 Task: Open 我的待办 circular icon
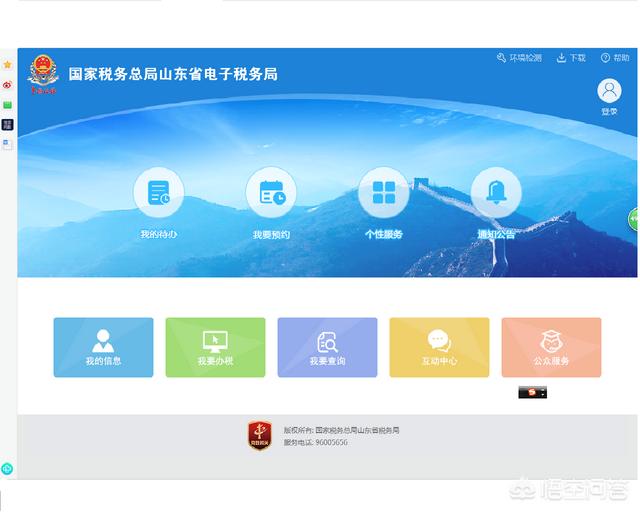(159, 192)
